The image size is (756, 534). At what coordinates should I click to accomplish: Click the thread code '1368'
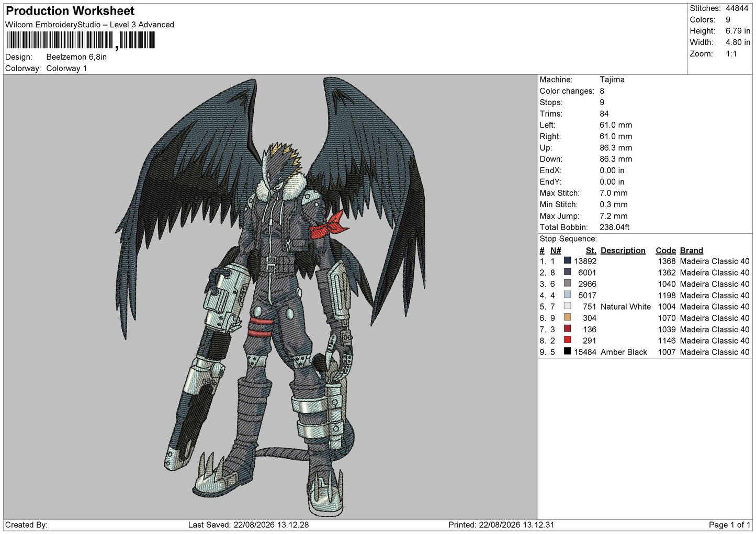click(x=667, y=262)
